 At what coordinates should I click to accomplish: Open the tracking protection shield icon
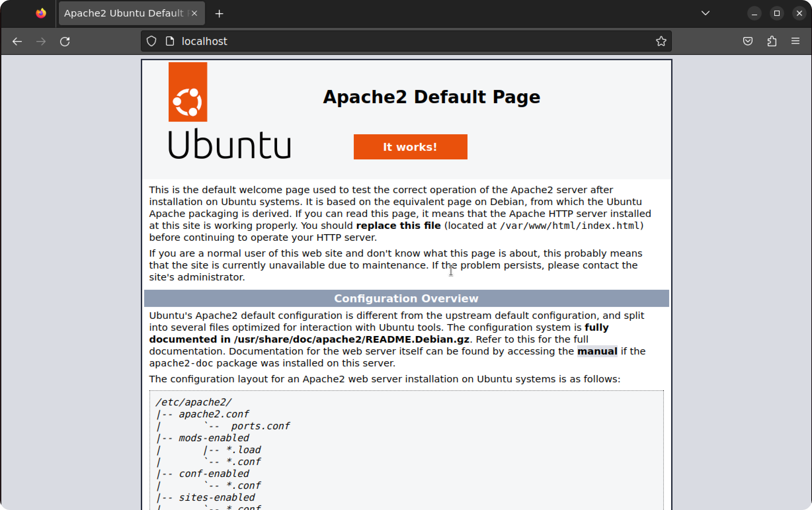[151, 41]
